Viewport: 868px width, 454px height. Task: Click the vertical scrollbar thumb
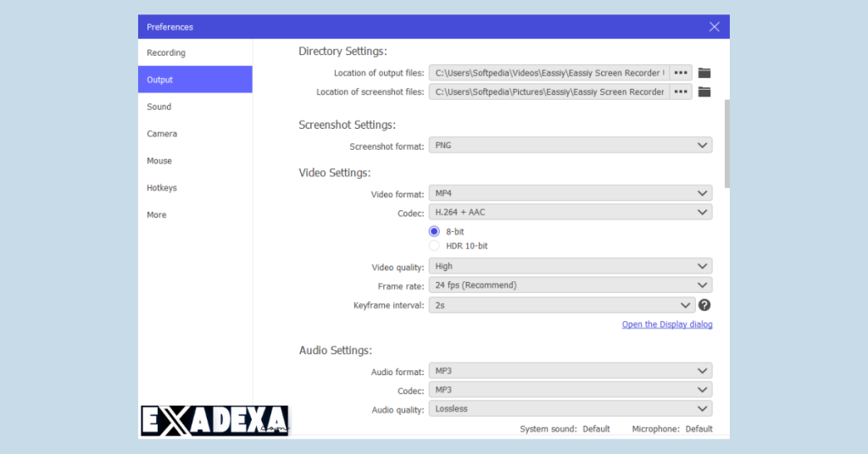(x=726, y=144)
